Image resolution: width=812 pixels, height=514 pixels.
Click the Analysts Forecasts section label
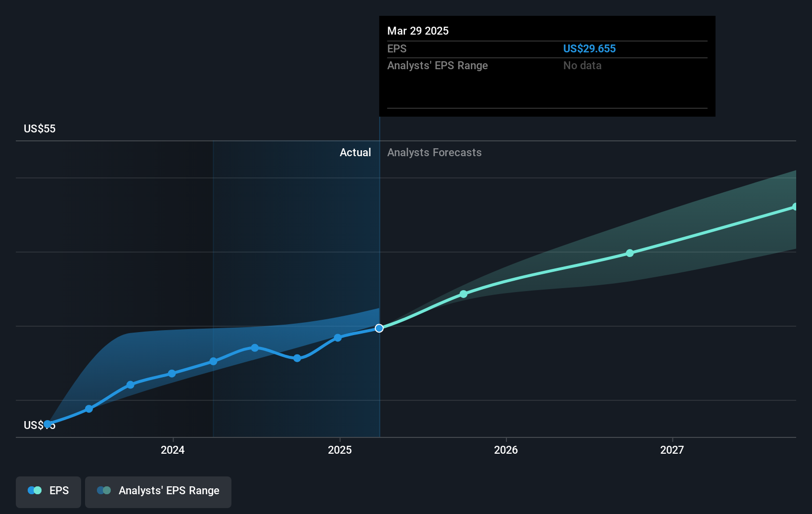434,152
